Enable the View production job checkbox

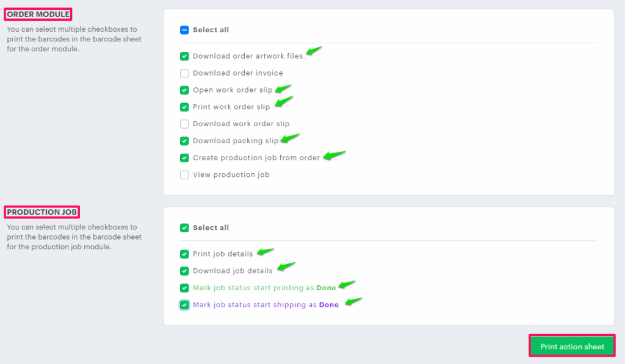coord(184,175)
